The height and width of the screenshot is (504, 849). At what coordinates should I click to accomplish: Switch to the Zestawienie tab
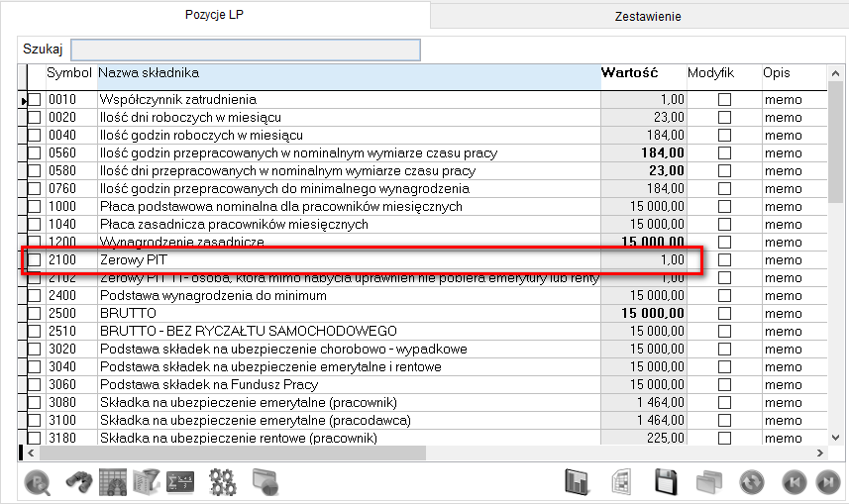[648, 16]
